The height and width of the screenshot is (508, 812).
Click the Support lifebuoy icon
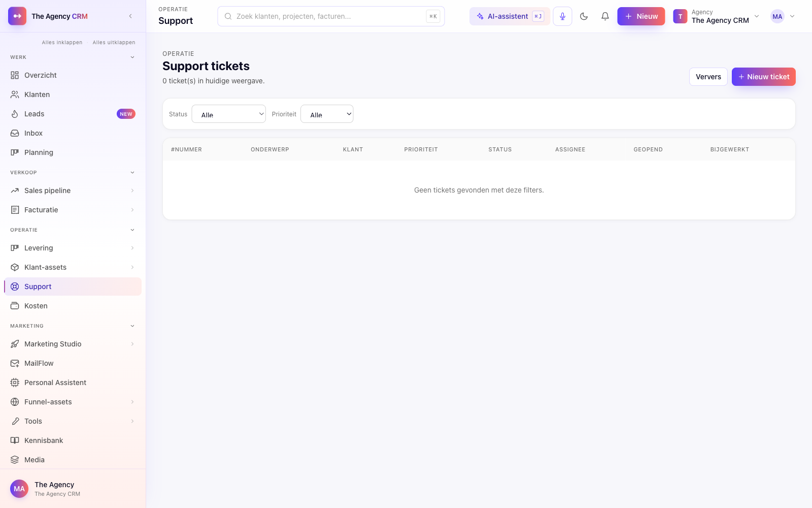pyautogui.click(x=15, y=287)
